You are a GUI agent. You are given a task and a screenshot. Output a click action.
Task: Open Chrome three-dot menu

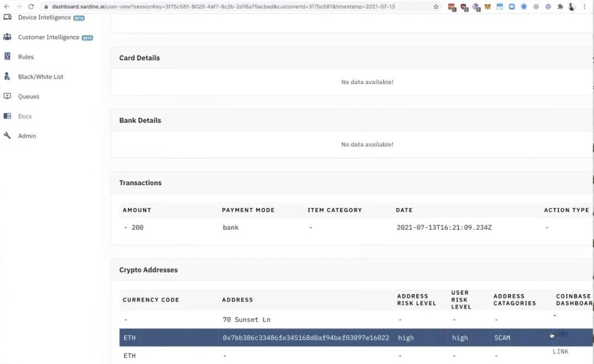click(585, 7)
